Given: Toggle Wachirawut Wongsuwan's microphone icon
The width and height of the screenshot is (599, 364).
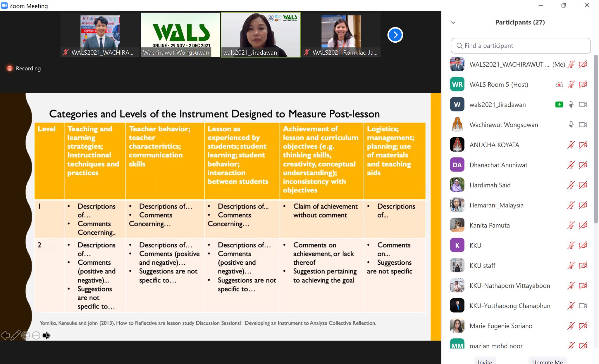Looking at the screenshot, I should click(571, 125).
